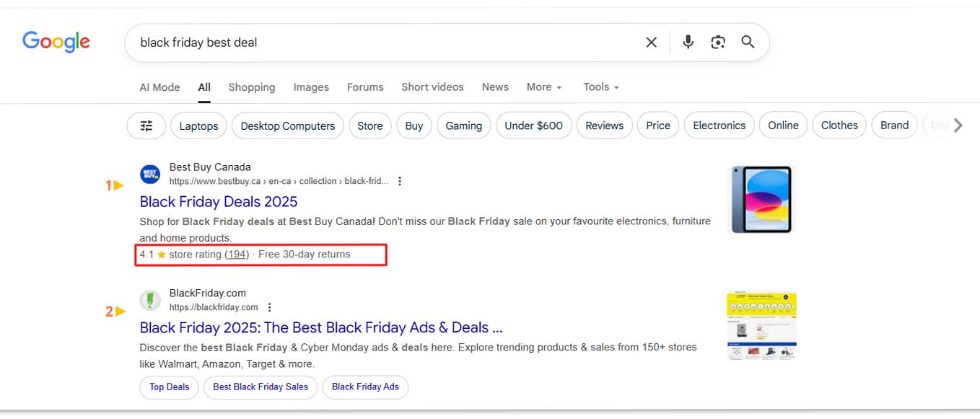Clear the search box with the X icon
The width and height of the screenshot is (980, 419).
[651, 43]
